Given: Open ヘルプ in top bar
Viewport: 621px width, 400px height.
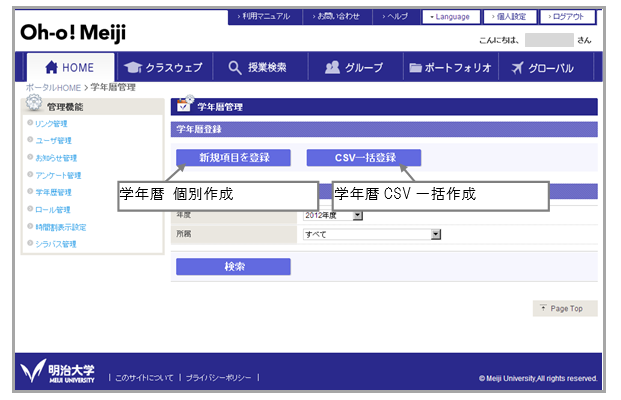Looking at the screenshot, I should point(395,17).
